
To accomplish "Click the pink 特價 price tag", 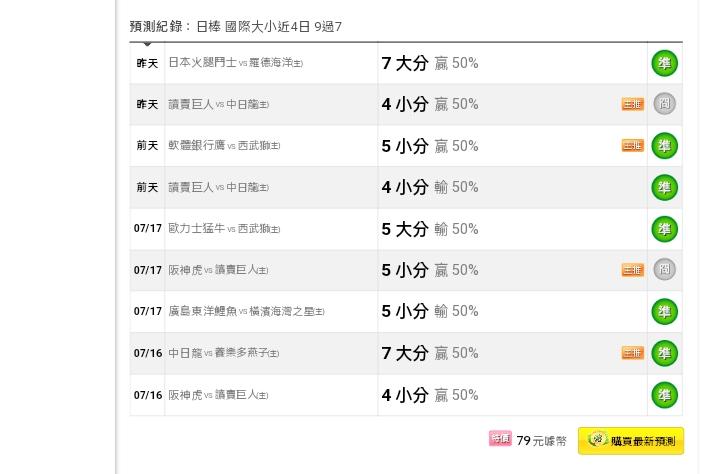I will click(500, 439).
